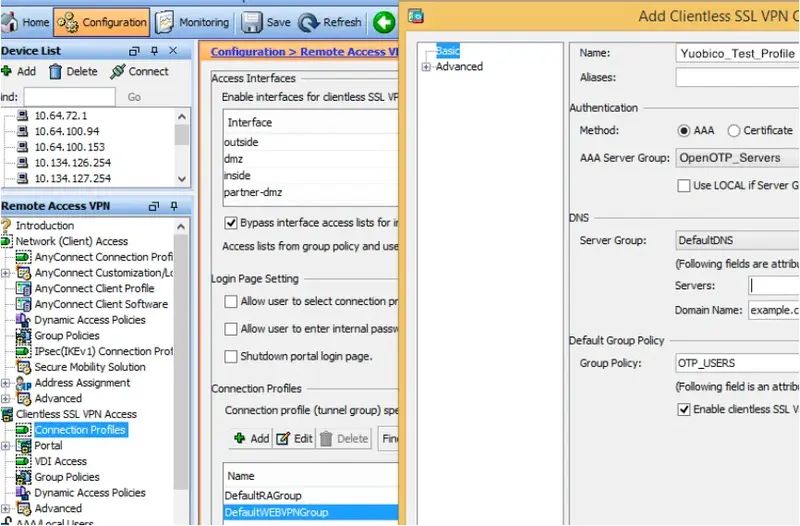Check Use LOCAL if Server Group fails
The width and height of the screenshot is (800, 526).
point(684,186)
